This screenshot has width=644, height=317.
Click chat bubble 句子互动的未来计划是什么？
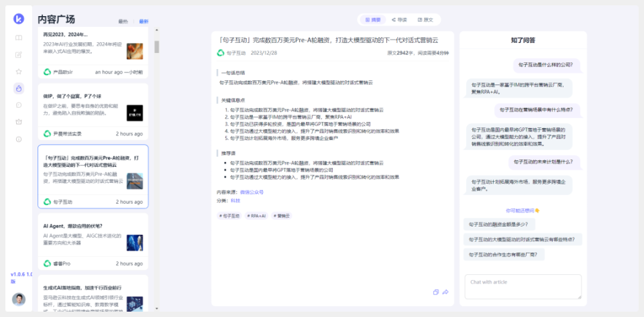pyautogui.click(x=544, y=162)
